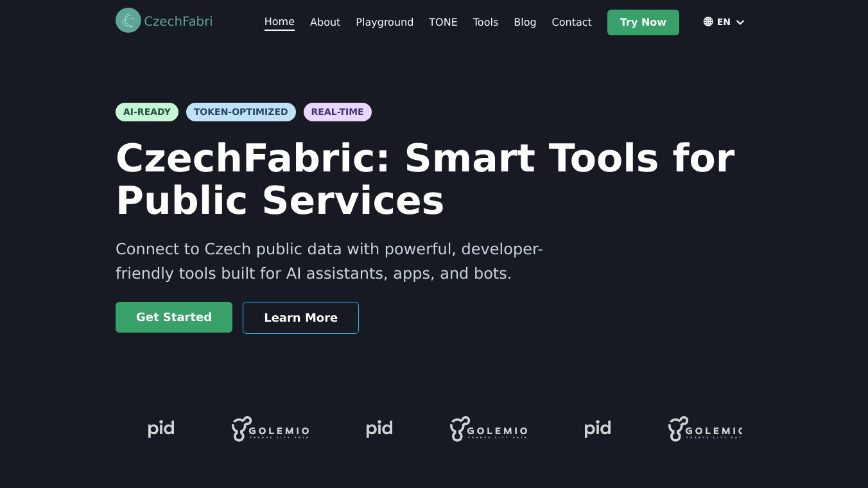
Task: Click the Learn More button
Action: (x=300, y=318)
